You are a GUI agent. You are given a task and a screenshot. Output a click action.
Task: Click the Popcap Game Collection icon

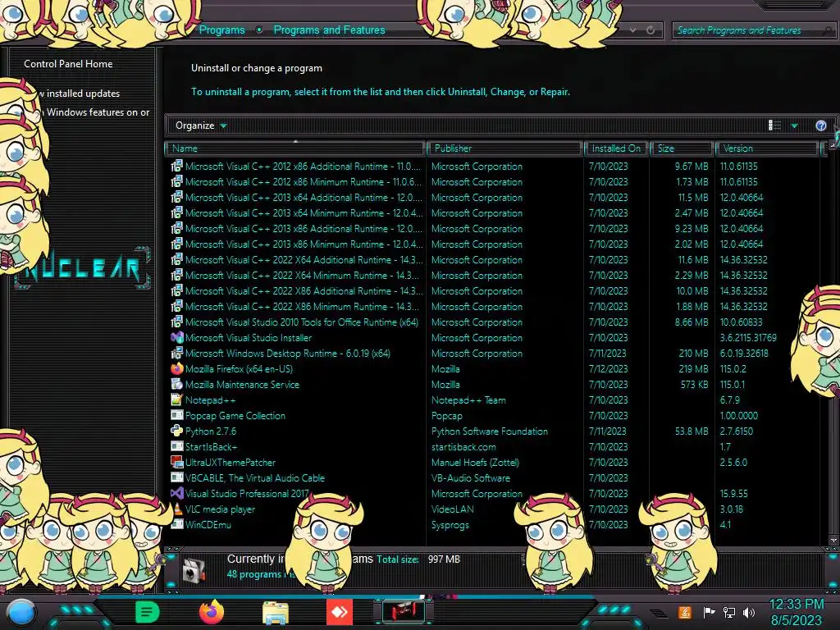click(177, 415)
